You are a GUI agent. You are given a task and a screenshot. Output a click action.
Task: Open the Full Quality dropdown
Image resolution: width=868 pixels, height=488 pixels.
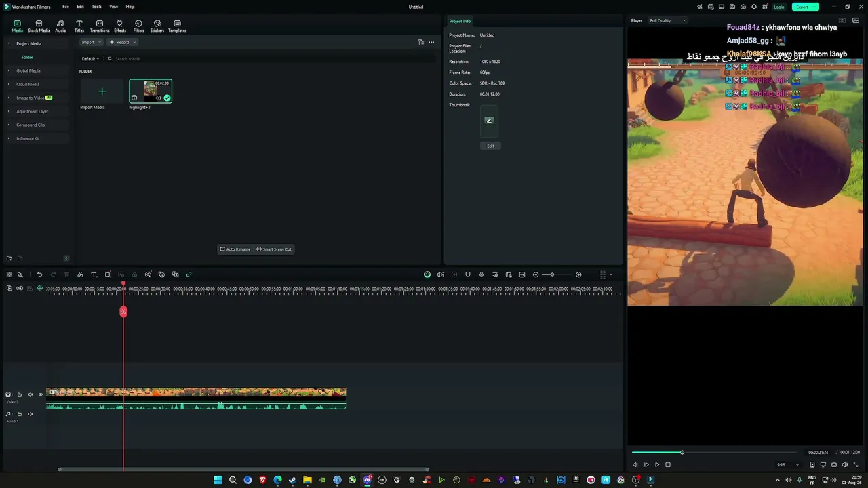(x=667, y=21)
